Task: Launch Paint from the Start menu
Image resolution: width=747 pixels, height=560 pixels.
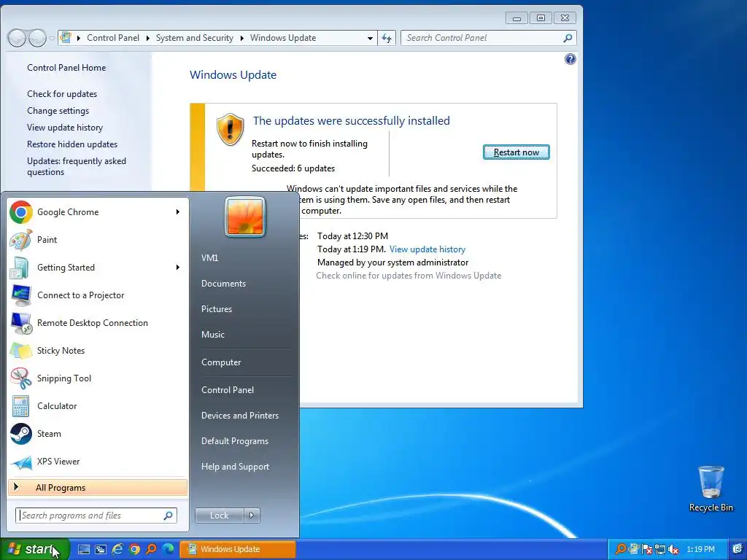Action: (x=98, y=239)
